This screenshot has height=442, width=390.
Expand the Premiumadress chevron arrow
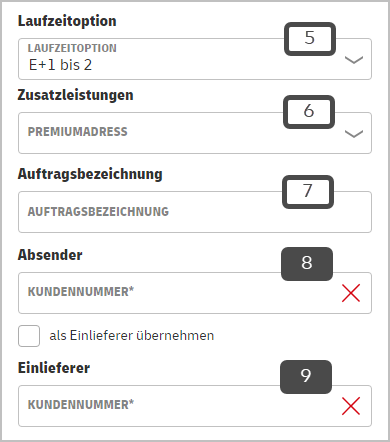354,134
